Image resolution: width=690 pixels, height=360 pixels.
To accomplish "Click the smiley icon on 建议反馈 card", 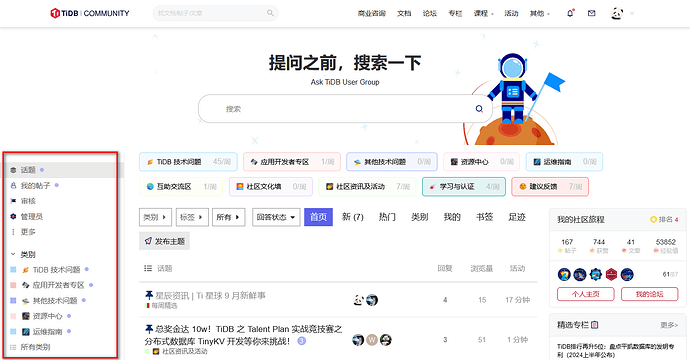I will point(523,187).
